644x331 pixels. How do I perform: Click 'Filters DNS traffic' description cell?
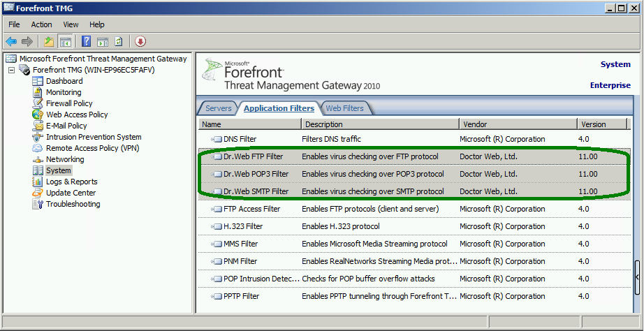coord(332,139)
